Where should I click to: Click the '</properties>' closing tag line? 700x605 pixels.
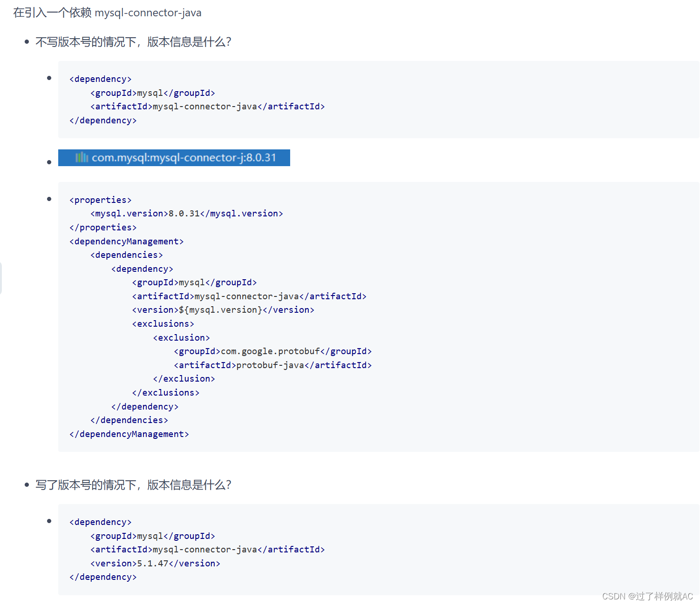tap(103, 228)
